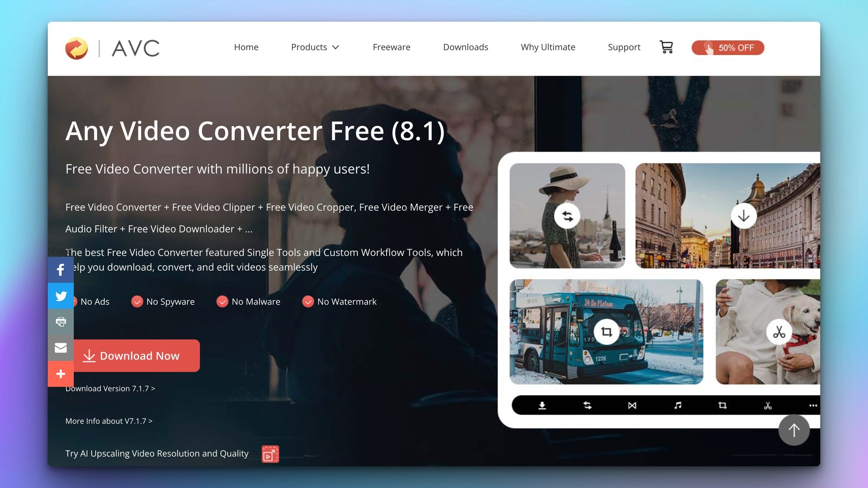868x488 pixels.
Task: Click the audio filter icon in bottom toolbar
Action: 677,405
